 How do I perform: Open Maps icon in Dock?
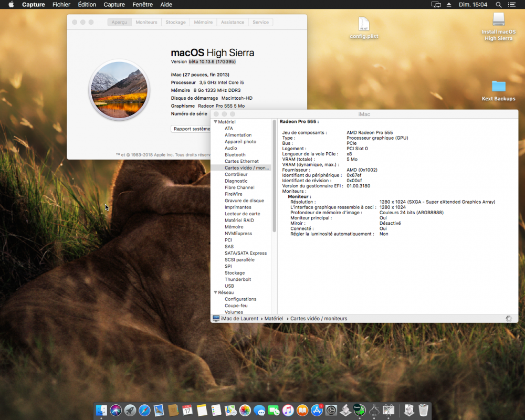click(x=230, y=410)
